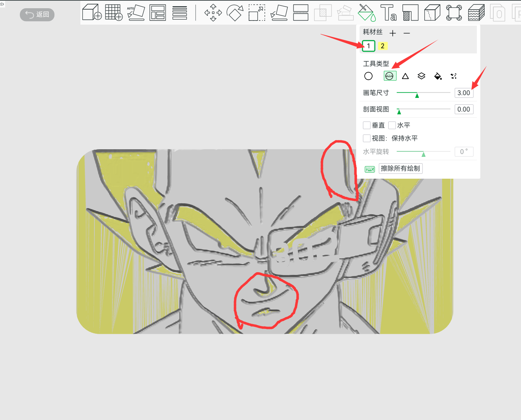Select filament 1 white swatch

point(368,46)
